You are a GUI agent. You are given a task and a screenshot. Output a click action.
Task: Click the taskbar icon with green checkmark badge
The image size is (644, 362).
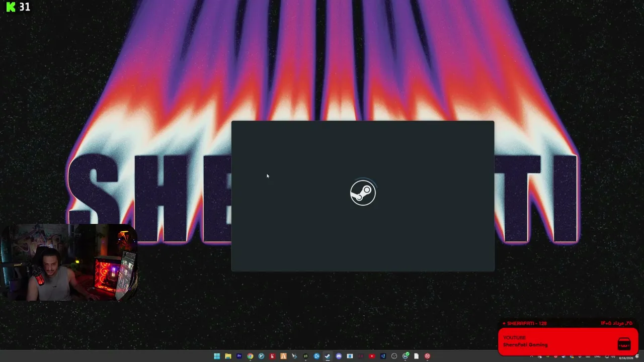click(x=406, y=356)
